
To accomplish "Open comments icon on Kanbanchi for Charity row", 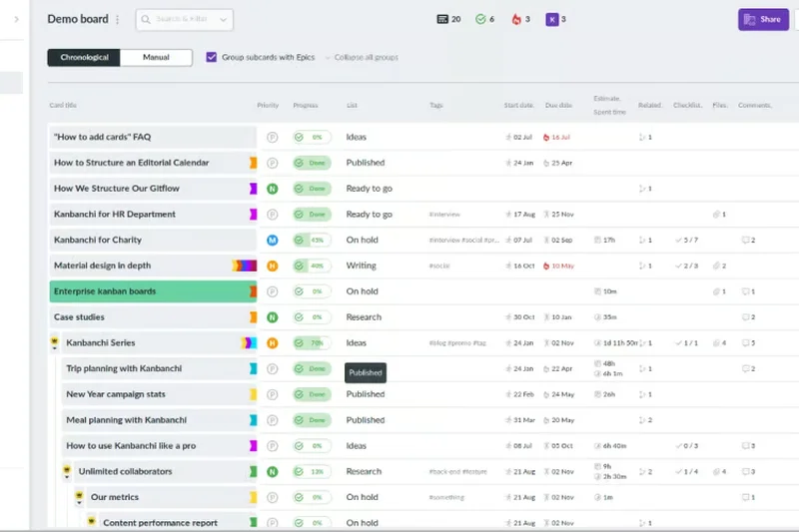I will point(745,241).
